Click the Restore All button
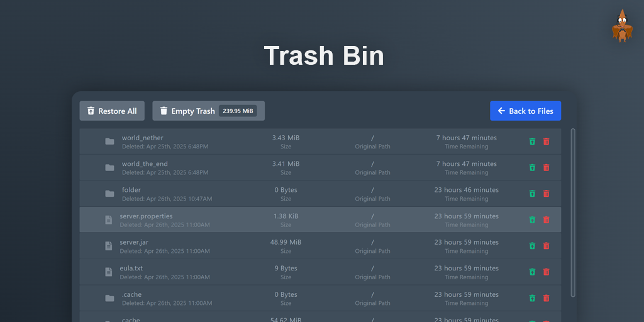 (112, 111)
